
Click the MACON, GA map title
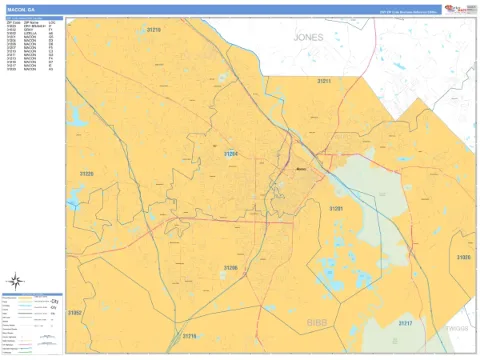tap(21, 10)
